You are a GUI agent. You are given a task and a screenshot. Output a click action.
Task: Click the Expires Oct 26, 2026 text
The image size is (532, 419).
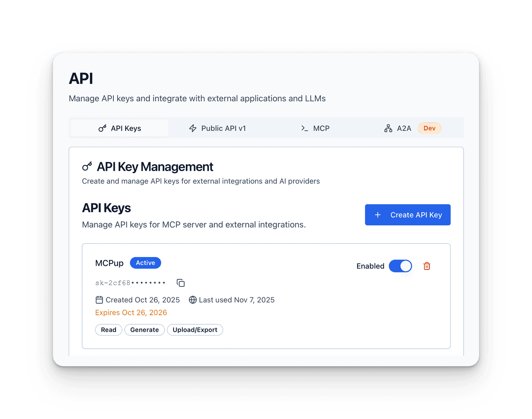coord(131,312)
